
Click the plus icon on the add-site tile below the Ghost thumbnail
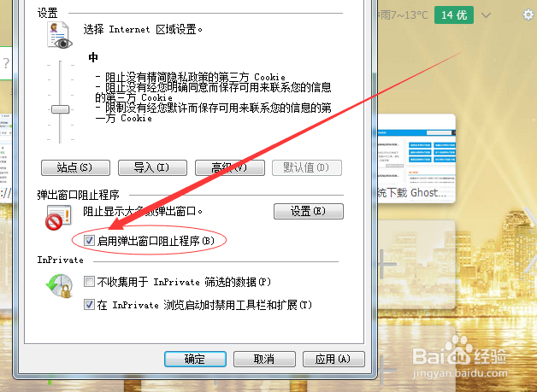tap(387, 264)
